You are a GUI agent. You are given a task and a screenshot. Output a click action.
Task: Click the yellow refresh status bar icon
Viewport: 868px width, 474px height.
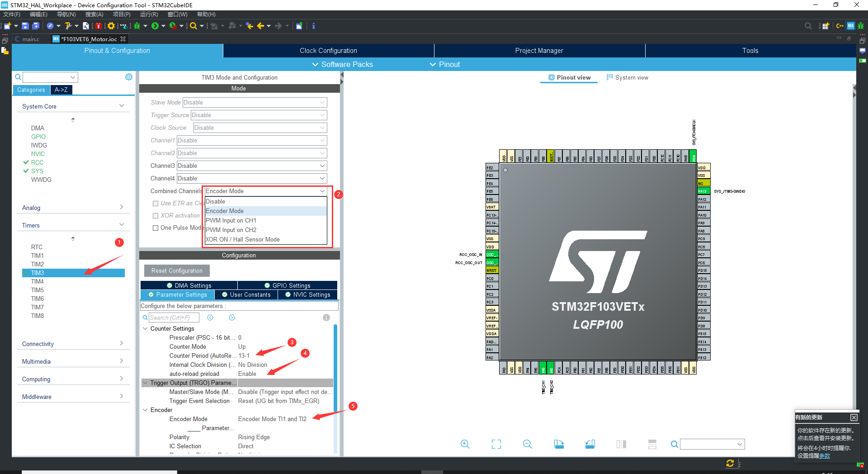[730, 463]
